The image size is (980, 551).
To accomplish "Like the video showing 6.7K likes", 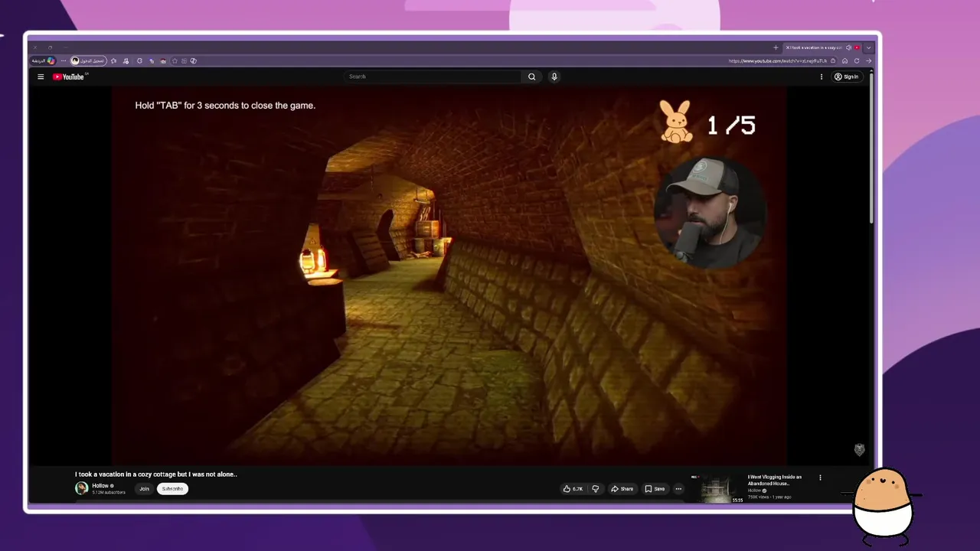I will point(573,489).
